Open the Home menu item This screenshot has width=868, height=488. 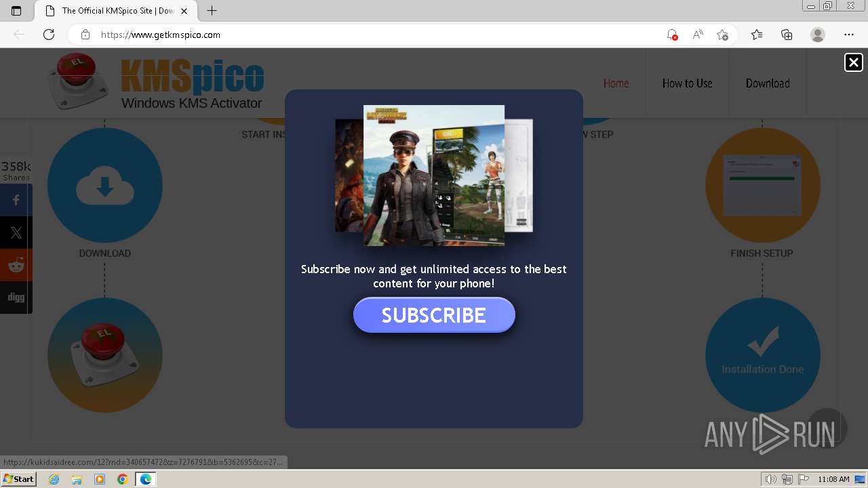click(616, 83)
